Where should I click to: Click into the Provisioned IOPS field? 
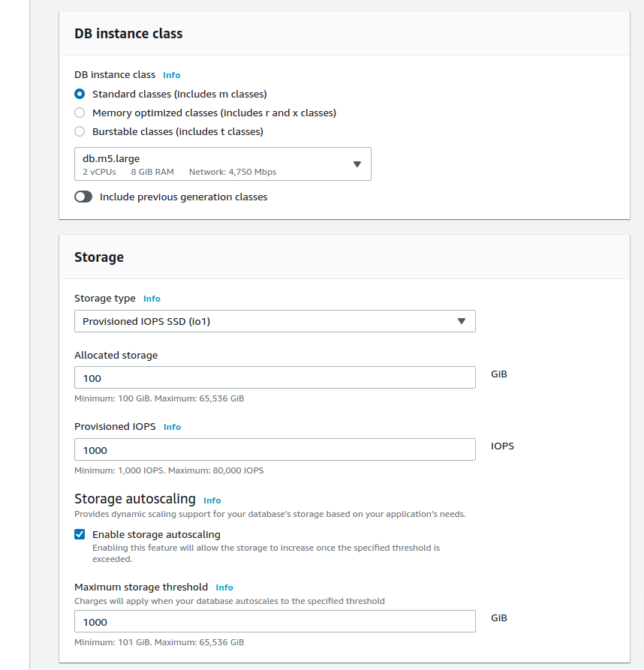275,449
